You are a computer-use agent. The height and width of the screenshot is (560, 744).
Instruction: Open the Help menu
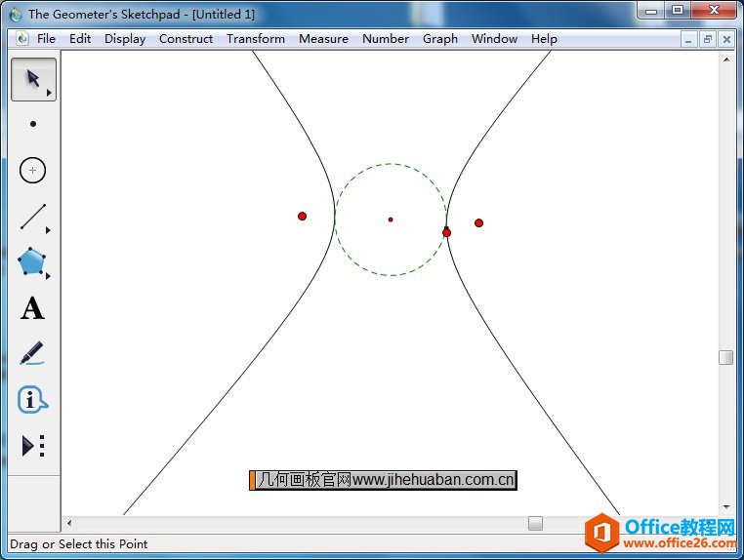(544, 39)
